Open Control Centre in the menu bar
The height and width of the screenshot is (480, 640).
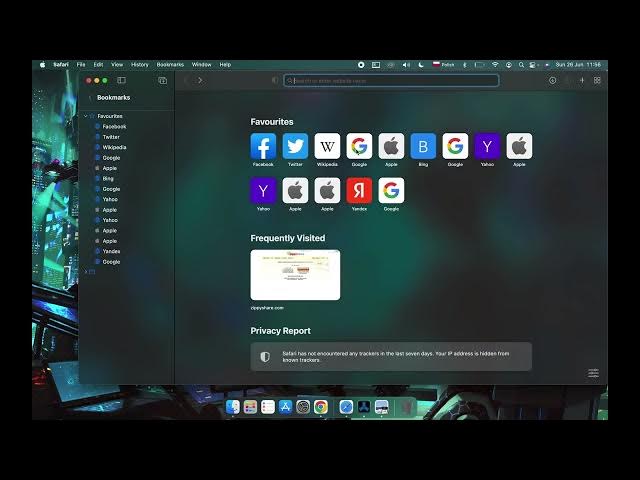[x=533, y=64]
